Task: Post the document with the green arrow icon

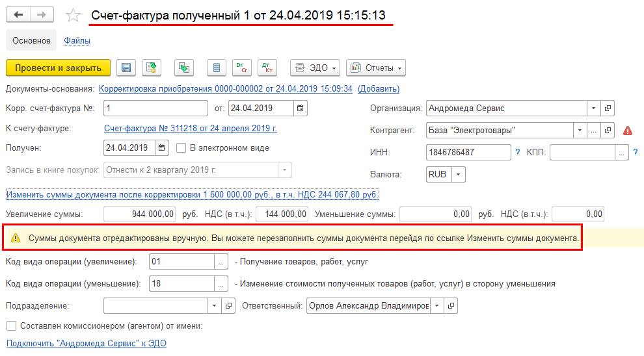Action: (x=152, y=68)
